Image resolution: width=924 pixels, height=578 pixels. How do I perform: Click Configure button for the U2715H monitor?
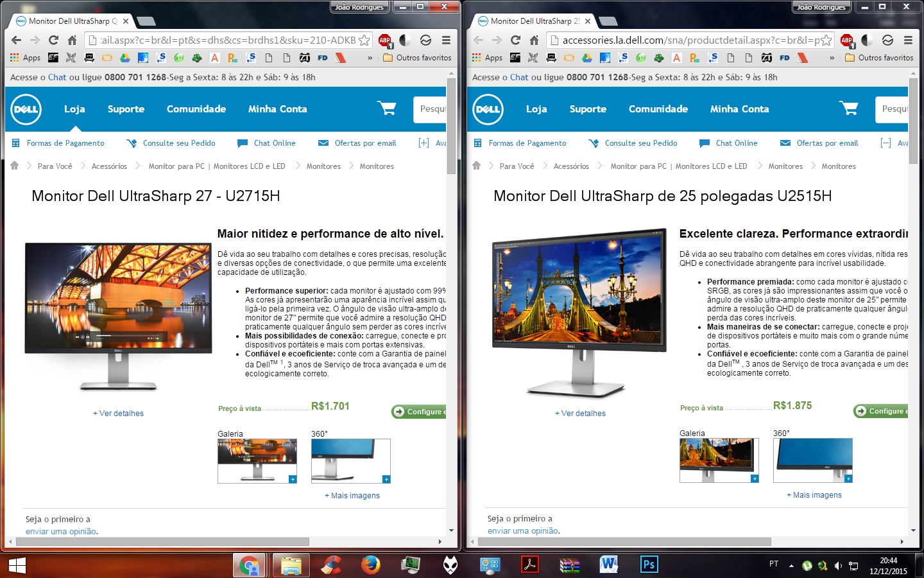(x=419, y=412)
